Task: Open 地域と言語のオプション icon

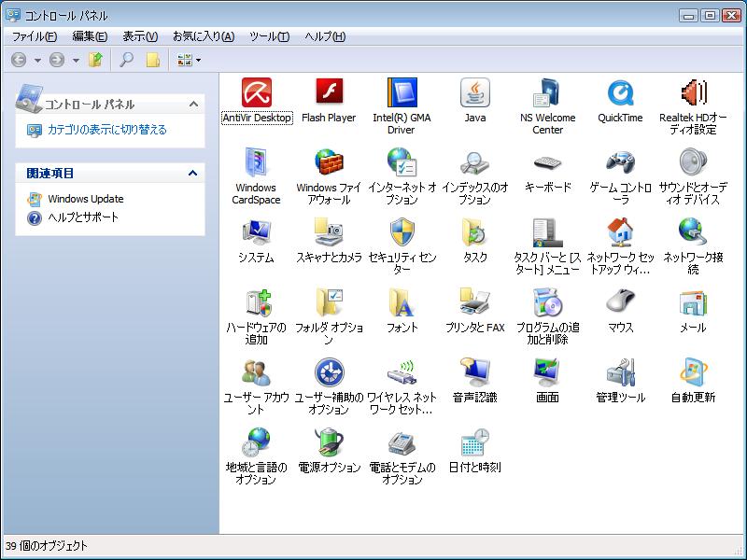Action: coord(256,442)
